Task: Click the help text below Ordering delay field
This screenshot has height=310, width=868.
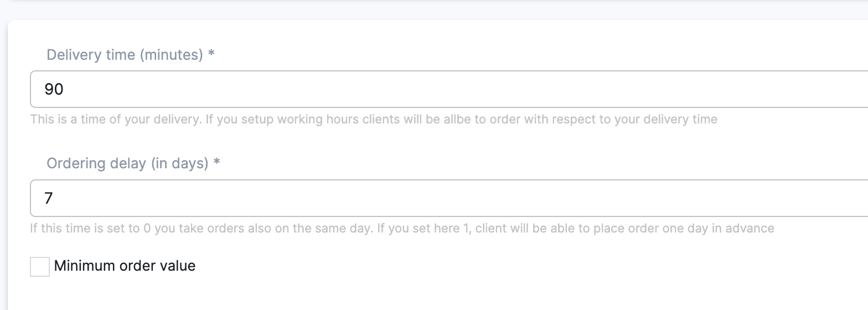Action: coord(402,229)
